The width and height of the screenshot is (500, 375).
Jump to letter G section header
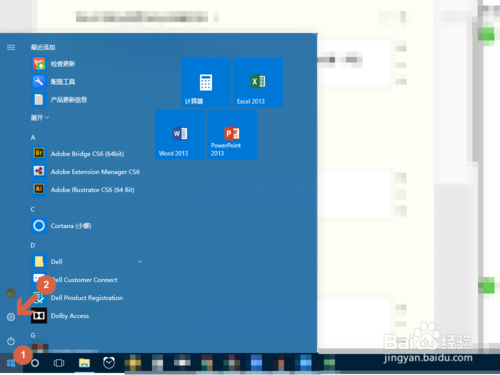[33, 335]
